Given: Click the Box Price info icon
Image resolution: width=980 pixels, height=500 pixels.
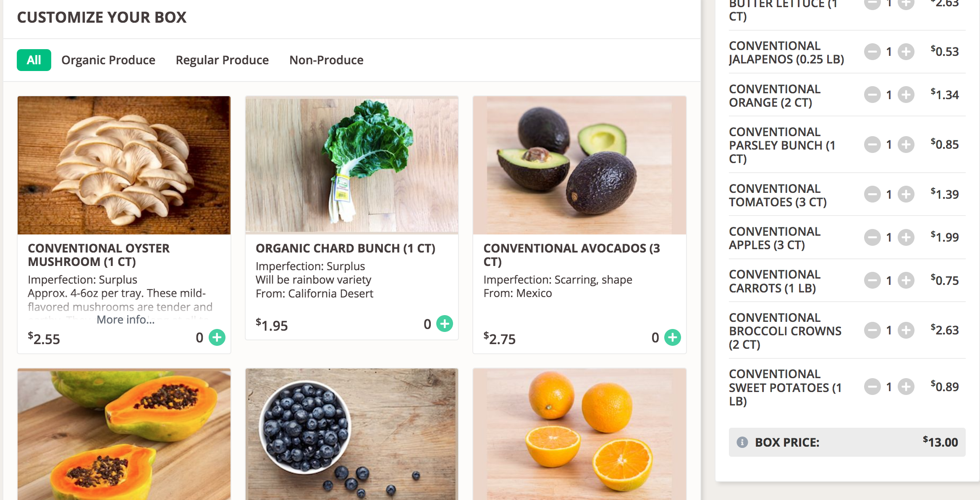Looking at the screenshot, I should [742, 442].
